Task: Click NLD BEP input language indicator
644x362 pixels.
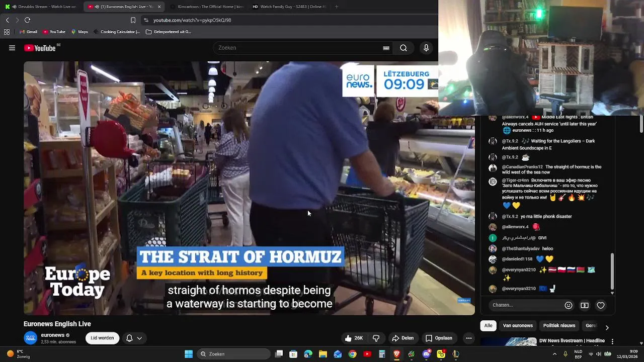Action: pos(578,354)
